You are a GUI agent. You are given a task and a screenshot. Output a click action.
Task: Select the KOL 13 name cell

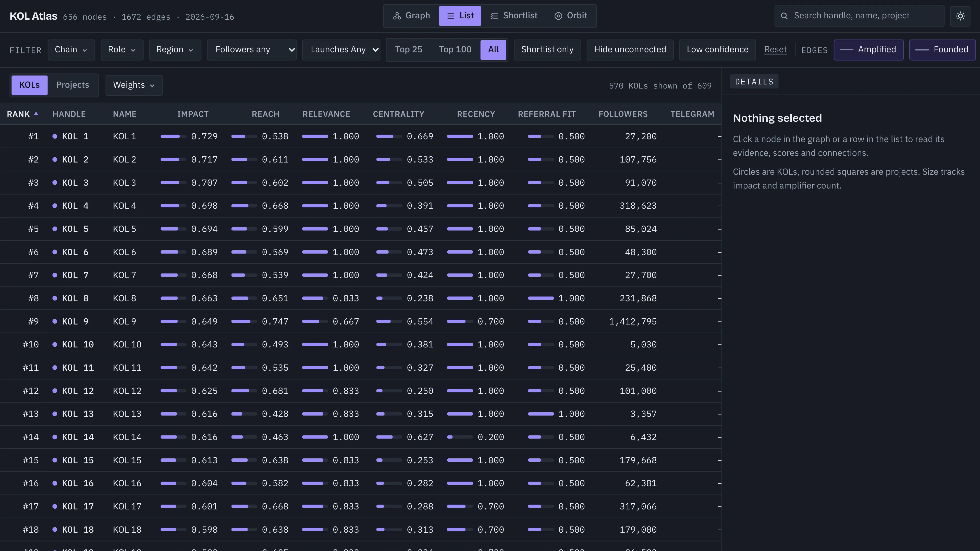[x=127, y=414]
